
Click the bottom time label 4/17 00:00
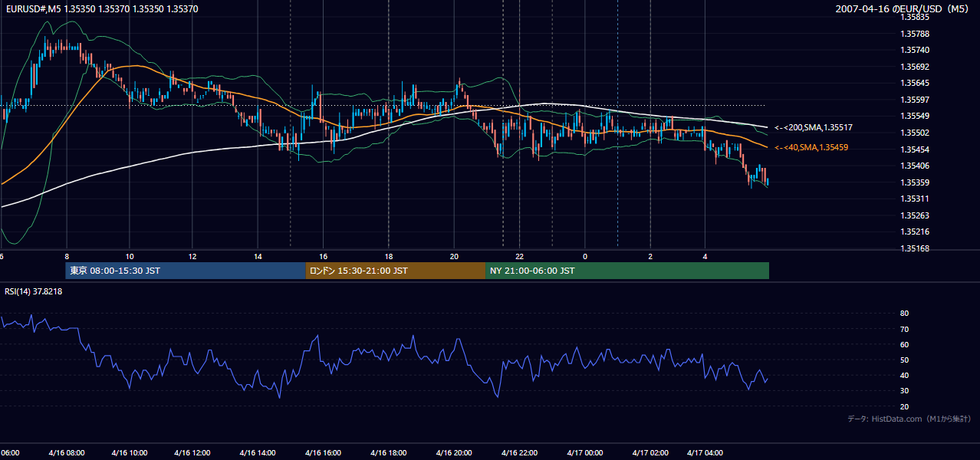(x=584, y=453)
